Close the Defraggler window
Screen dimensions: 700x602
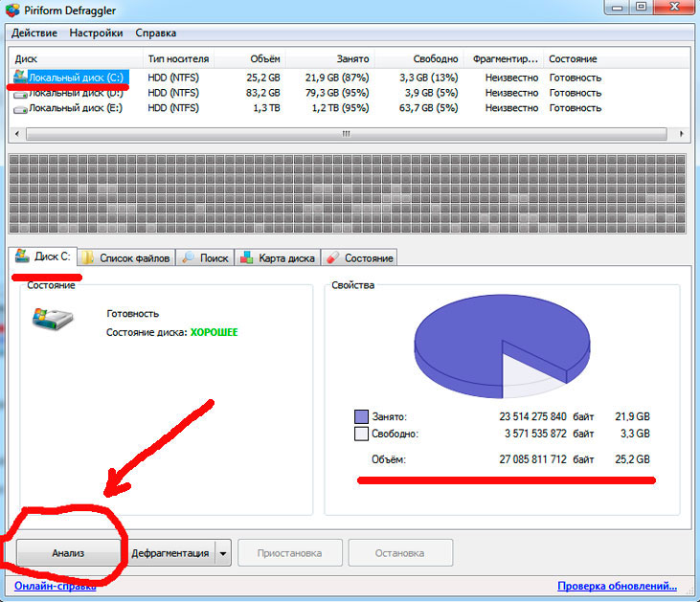click(x=675, y=7)
